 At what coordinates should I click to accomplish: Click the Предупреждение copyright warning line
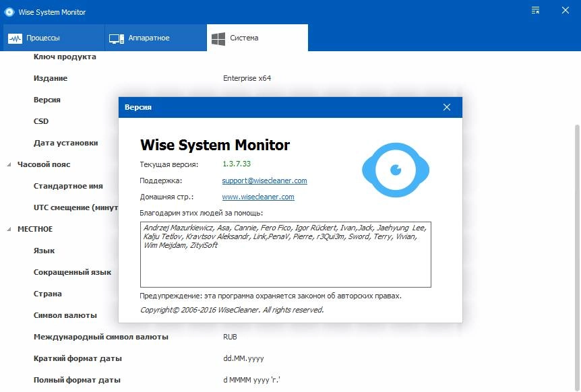click(x=270, y=296)
